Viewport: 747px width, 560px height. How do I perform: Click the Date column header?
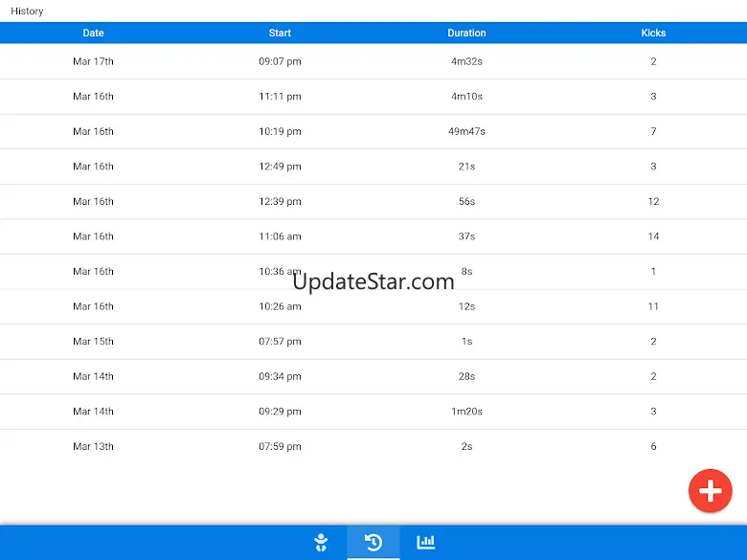94,33
